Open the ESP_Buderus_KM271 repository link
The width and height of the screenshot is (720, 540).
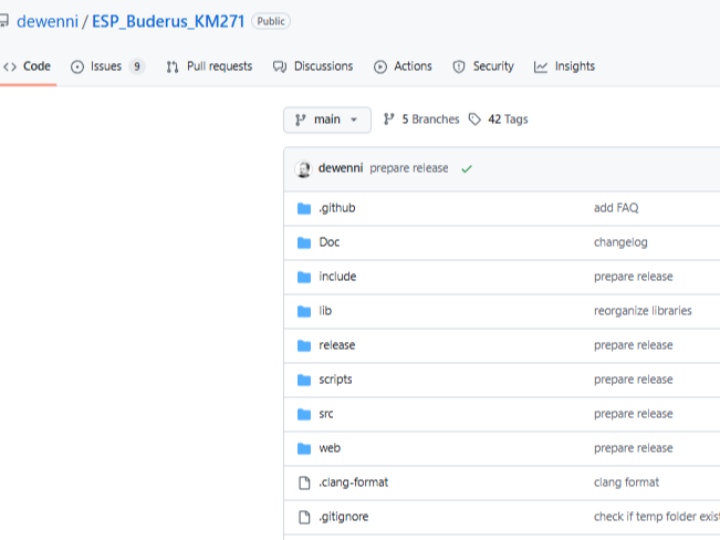coord(168,21)
